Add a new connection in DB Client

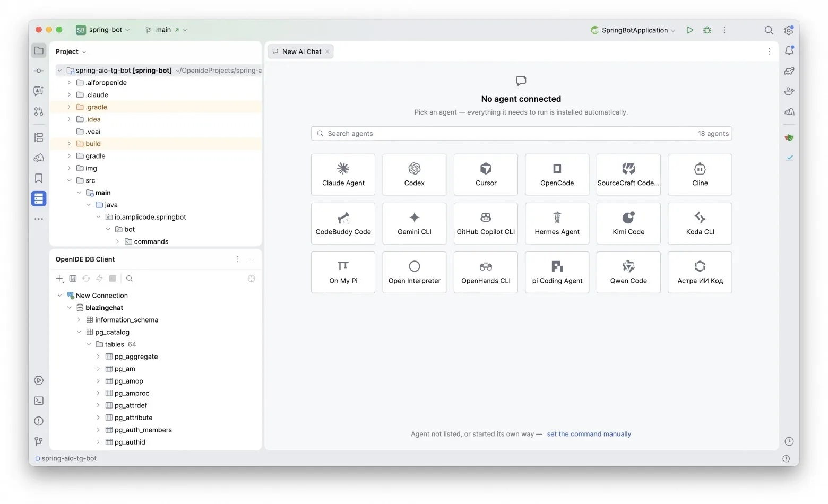(x=60, y=279)
